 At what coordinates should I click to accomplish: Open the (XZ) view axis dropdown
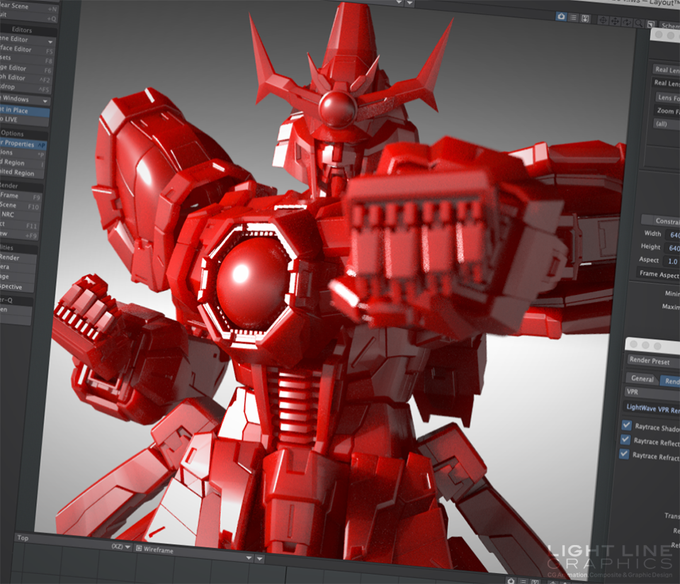pos(121,547)
